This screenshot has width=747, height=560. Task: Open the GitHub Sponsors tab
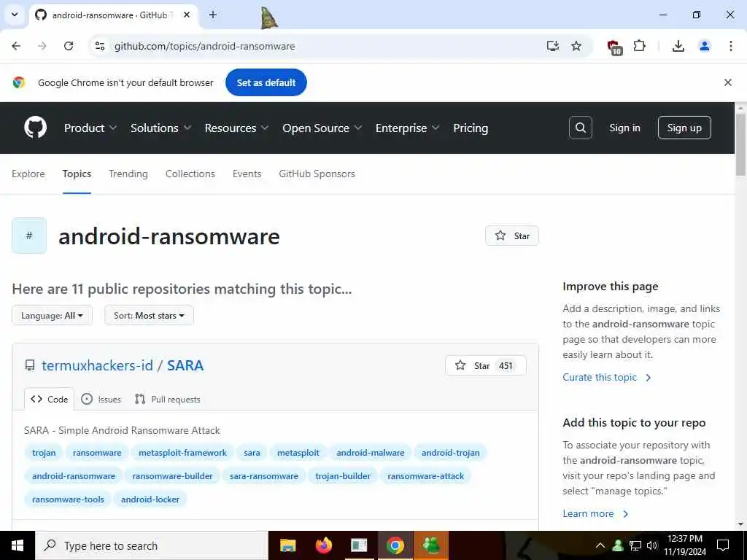coord(317,174)
